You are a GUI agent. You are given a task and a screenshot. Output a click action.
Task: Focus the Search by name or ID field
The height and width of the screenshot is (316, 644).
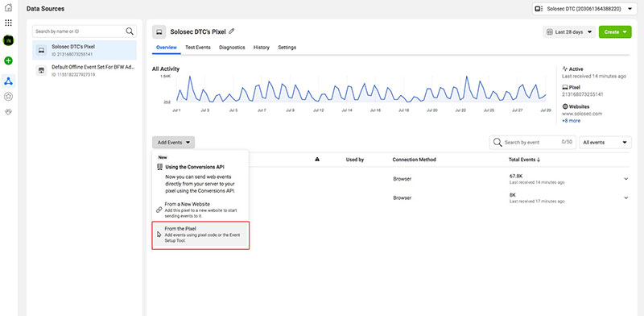85,31
